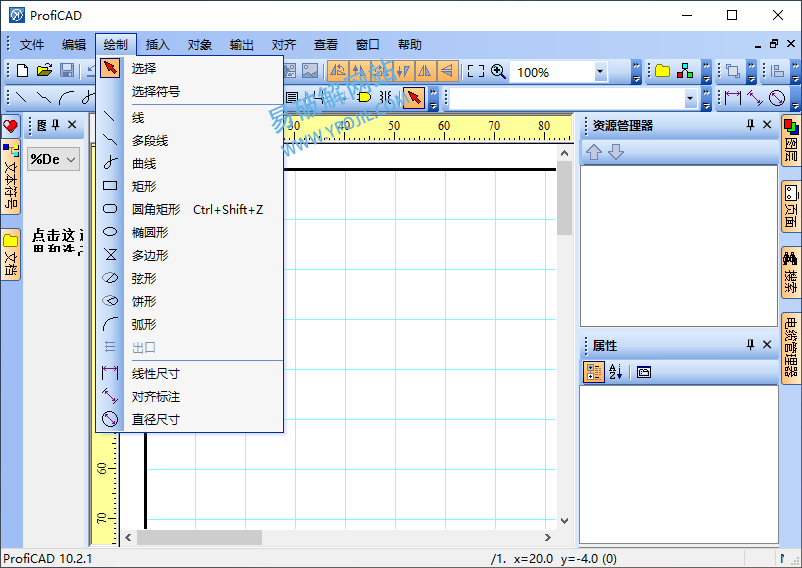The width and height of the screenshot is (802, 568).
Task: Toggle categorized view in 属性 panel
Action: coord(593,372)
